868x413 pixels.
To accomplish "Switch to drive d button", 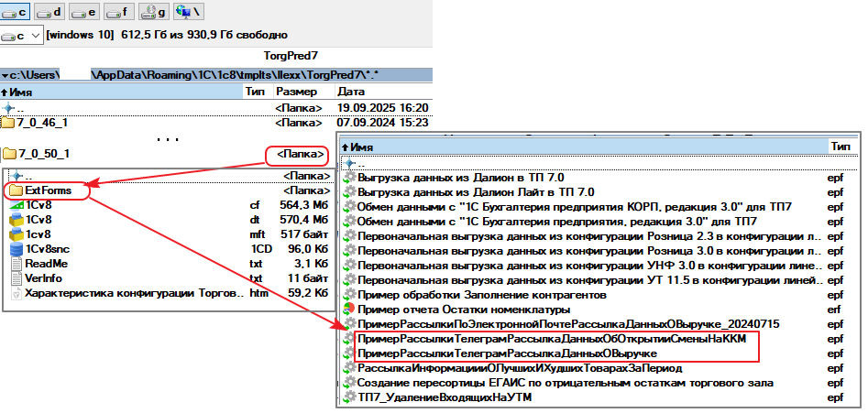I will [50, 12].
